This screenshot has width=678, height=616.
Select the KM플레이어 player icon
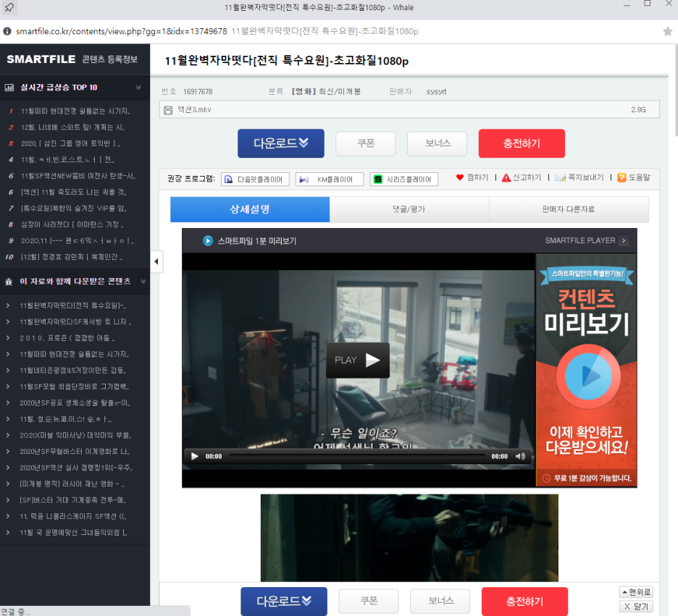pyautogui.click(x=302, y=179)
